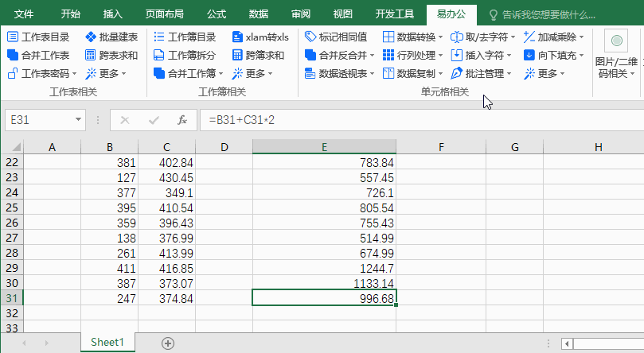Open 数据透视表 dropdown
644x353 pixels.
(x=372, y=74)
